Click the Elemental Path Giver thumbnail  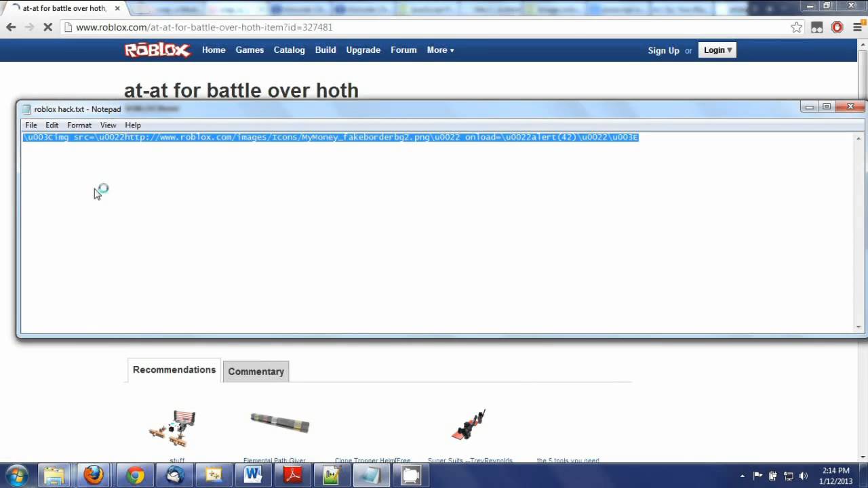(x=279, y=423)
